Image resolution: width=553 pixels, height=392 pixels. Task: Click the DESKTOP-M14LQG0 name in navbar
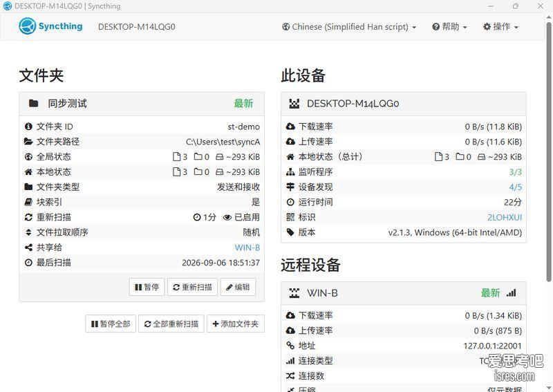point(137,27)
